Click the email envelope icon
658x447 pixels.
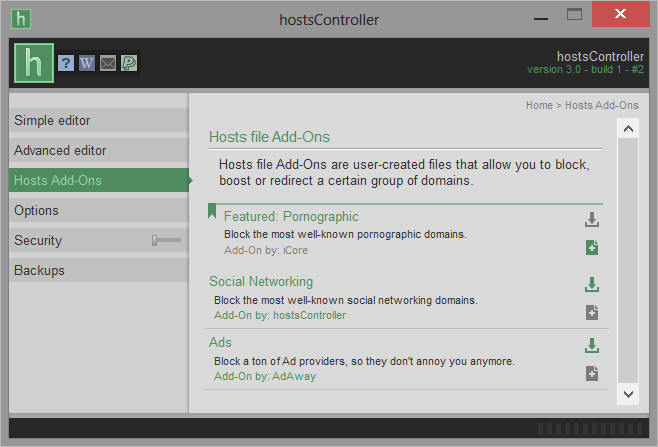pyautogui.click(x=108, y=63)
